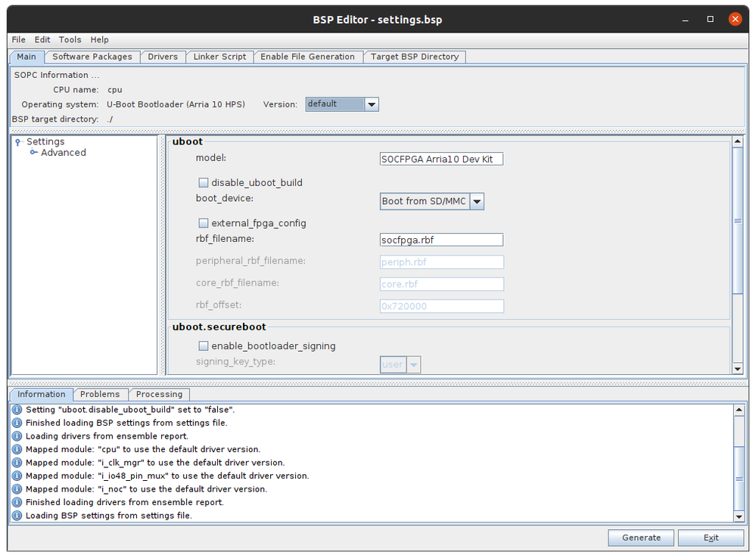Image resolution: width=756 pixels, height=558 pixels.
Task: Open the signing_key_type dropdown
Action: 413,364
